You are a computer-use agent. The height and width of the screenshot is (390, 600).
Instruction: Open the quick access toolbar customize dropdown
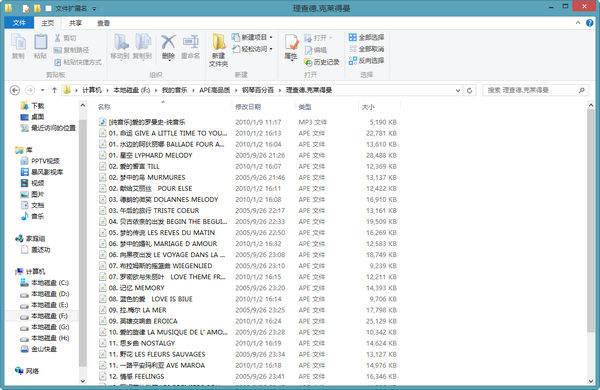94,8
